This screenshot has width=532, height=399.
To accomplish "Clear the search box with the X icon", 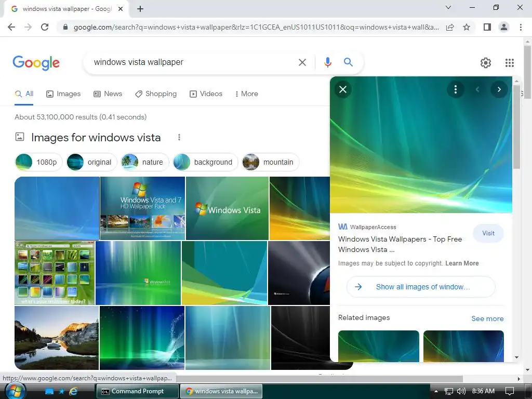I will pos(302,62).
